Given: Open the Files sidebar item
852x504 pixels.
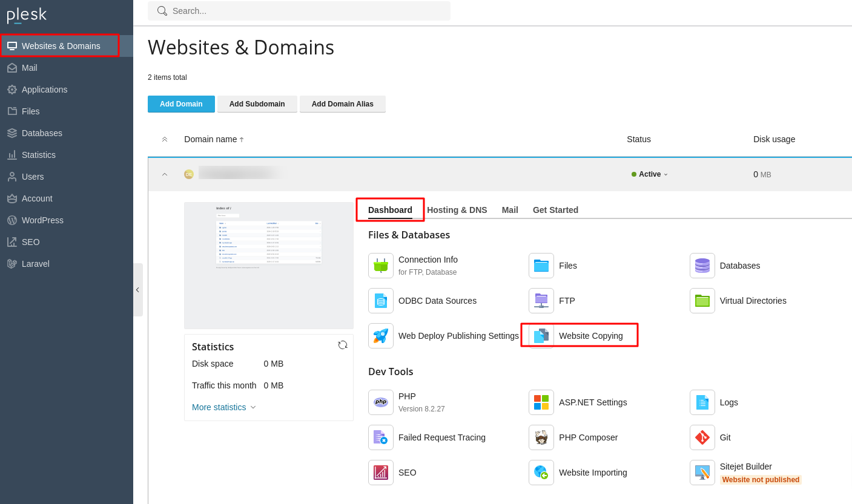Looking at the screenshot, I should (x=67, y=111).
